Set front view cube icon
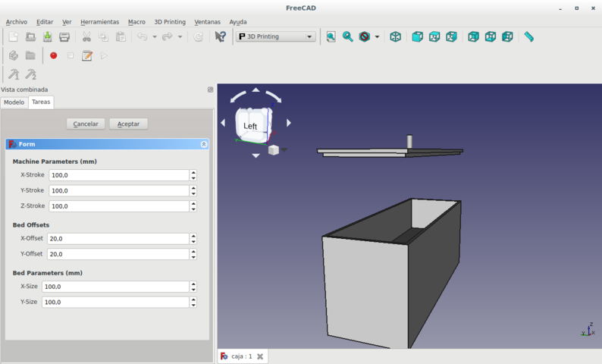 (x=417, y=36)
